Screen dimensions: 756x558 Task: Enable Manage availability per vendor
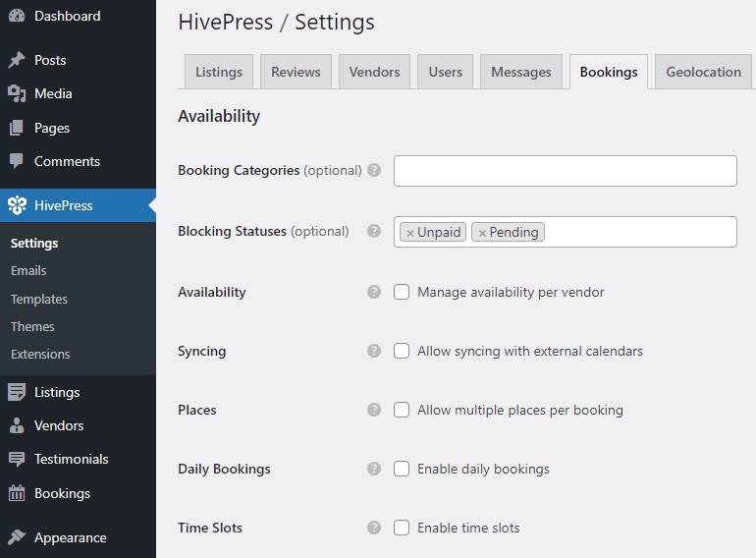click(x=402, y=292)
